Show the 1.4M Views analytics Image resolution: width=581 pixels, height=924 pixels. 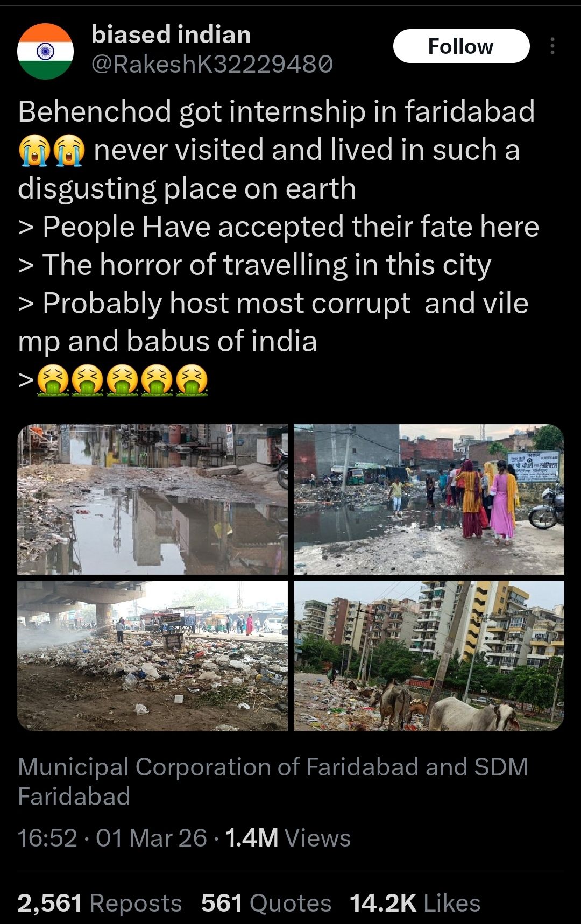[x=288, y=838]
